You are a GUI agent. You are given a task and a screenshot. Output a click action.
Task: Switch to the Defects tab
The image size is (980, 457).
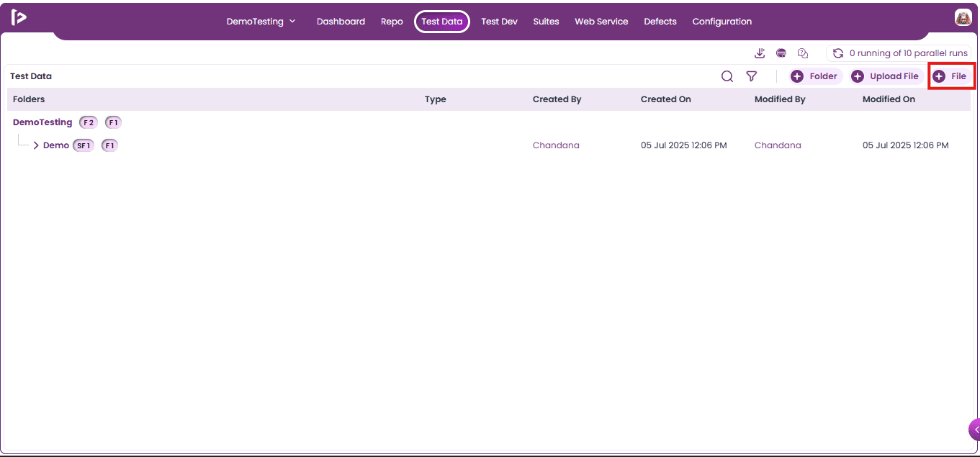660,22
